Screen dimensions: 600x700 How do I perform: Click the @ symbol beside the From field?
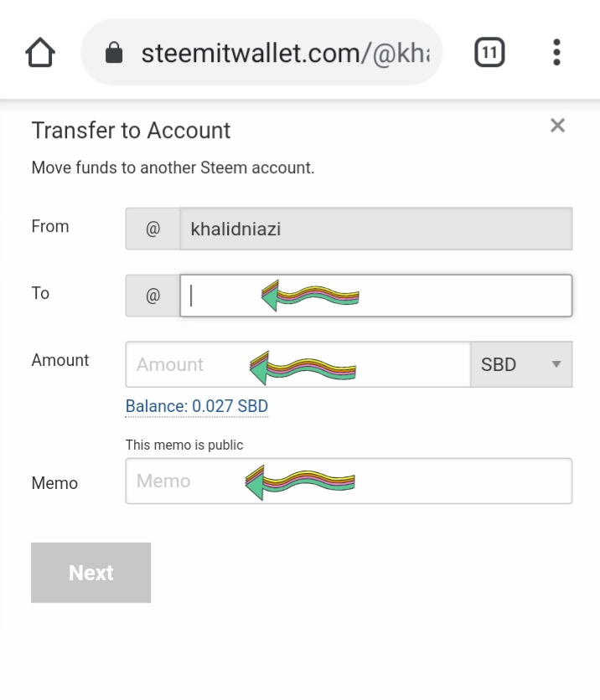pyautogui.click(x=153, y=229)
